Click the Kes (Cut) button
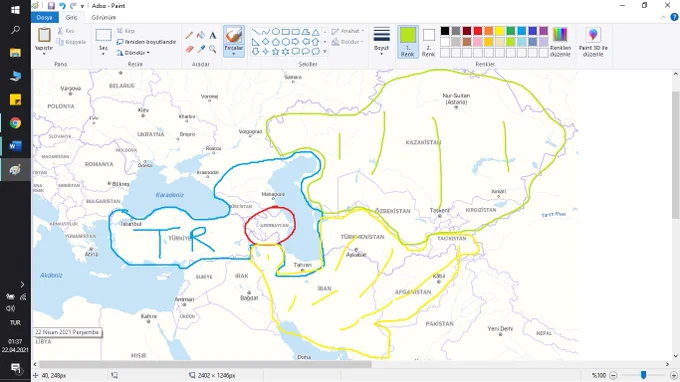The width and height of the screenshot is (680, 382). click(x=65, y=31)
